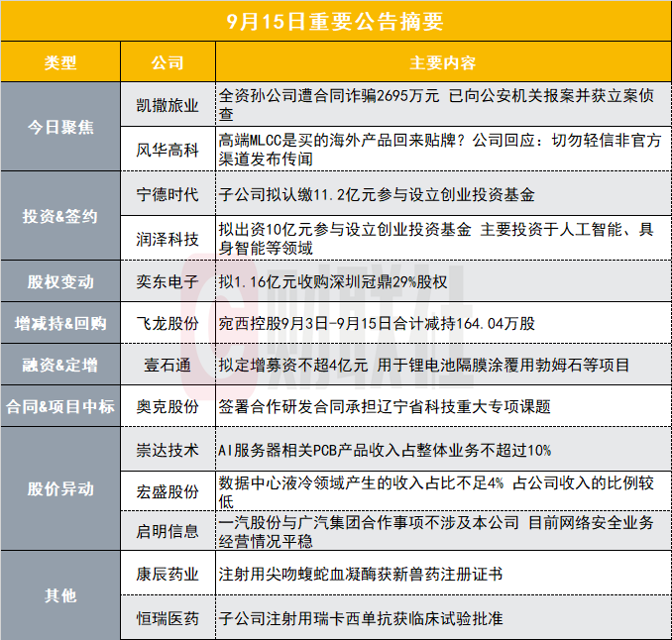The width and height of the screenshot is (672, 640).
Task: Click the 拟定增募资不超4亿元 announcement text
Action: pos(424,365)
